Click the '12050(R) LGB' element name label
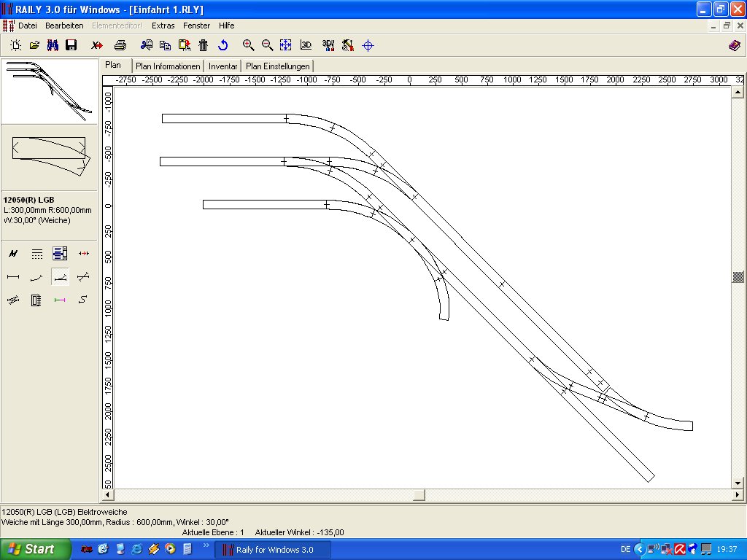The height and width of the screenshot is (560, 747). pyautogui.click(x=28, y=200)
